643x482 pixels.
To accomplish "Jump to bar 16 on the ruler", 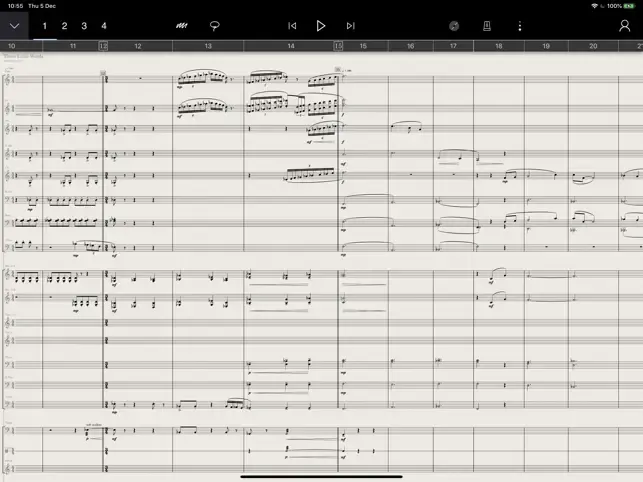I will tap(410, 46).
